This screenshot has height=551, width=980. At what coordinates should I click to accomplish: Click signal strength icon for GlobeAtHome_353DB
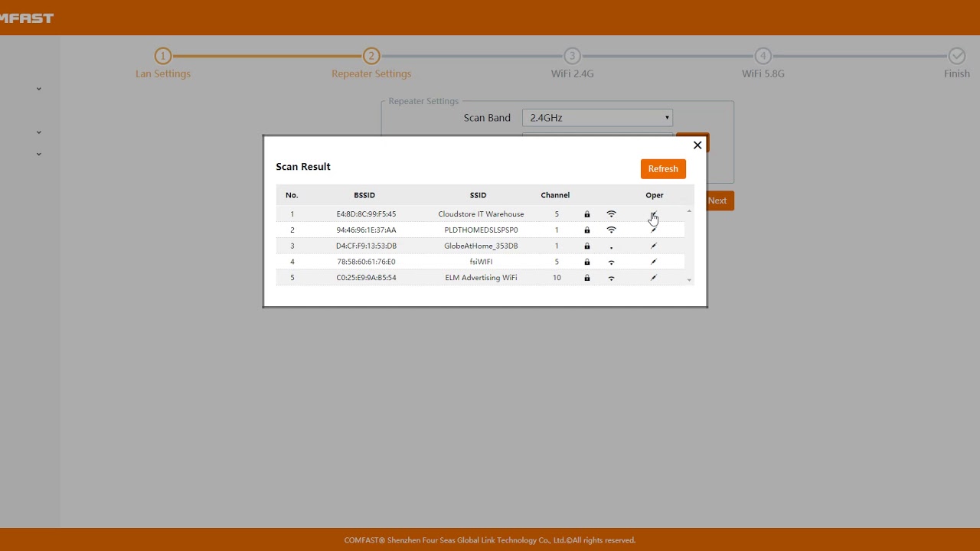point(611,247)
